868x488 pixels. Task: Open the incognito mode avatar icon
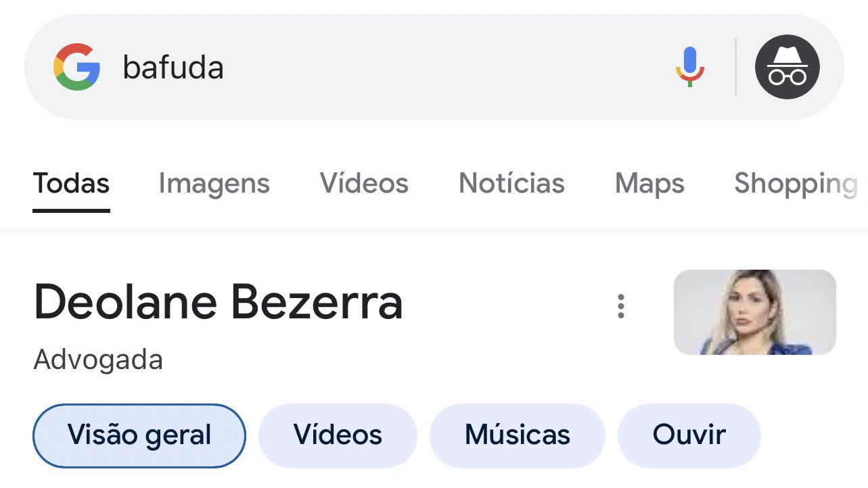[787, 67]
